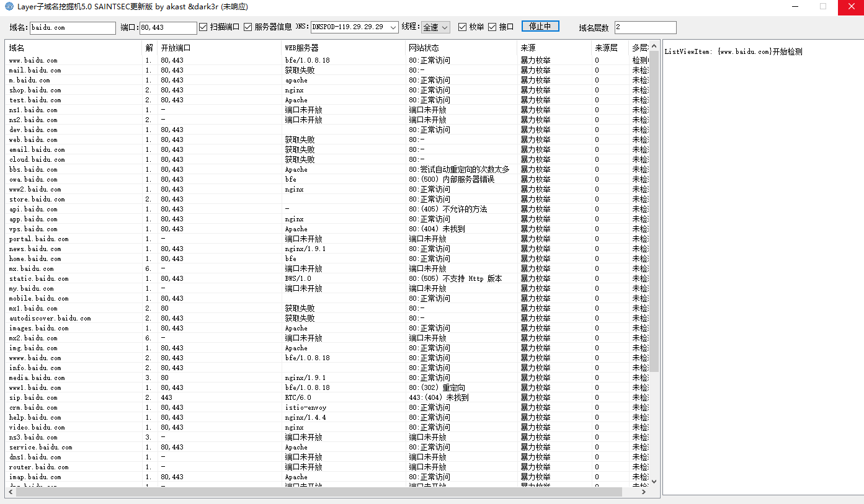Click the vertical scrollbar thumb
The width and height of the screenshot is (864, 504).
pyautogui.click(x=654, y=213)
